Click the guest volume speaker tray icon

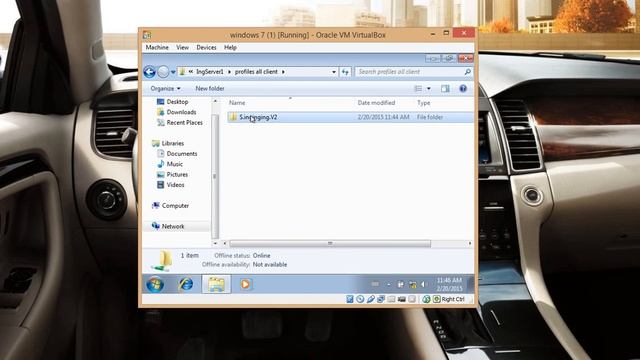pos(423,284)
